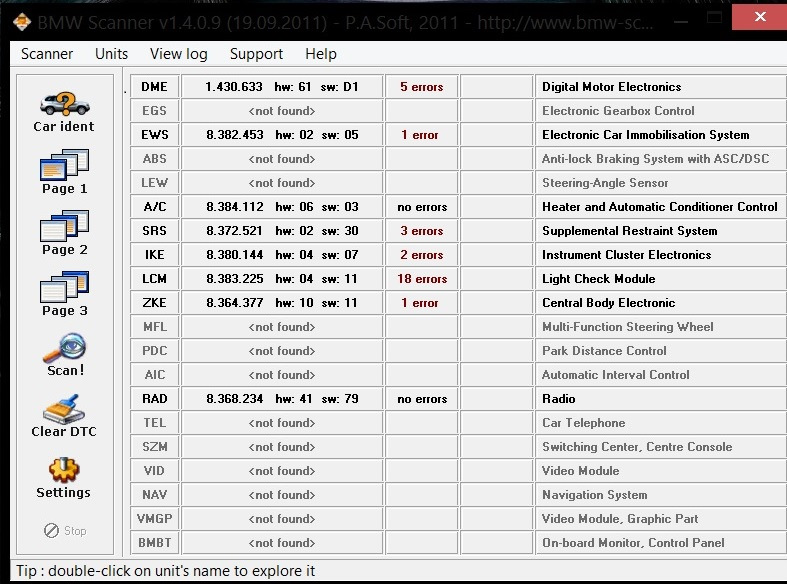Click EWS version '8.382.453 hw: 02 sw: 05'
This screenshot has height=584, width=787.
click(282, 134)
